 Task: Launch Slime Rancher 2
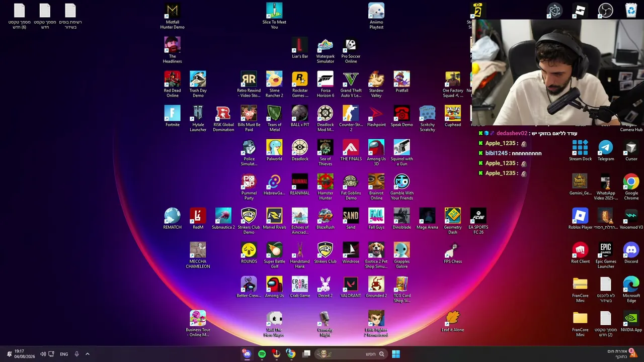coord(274,84)
